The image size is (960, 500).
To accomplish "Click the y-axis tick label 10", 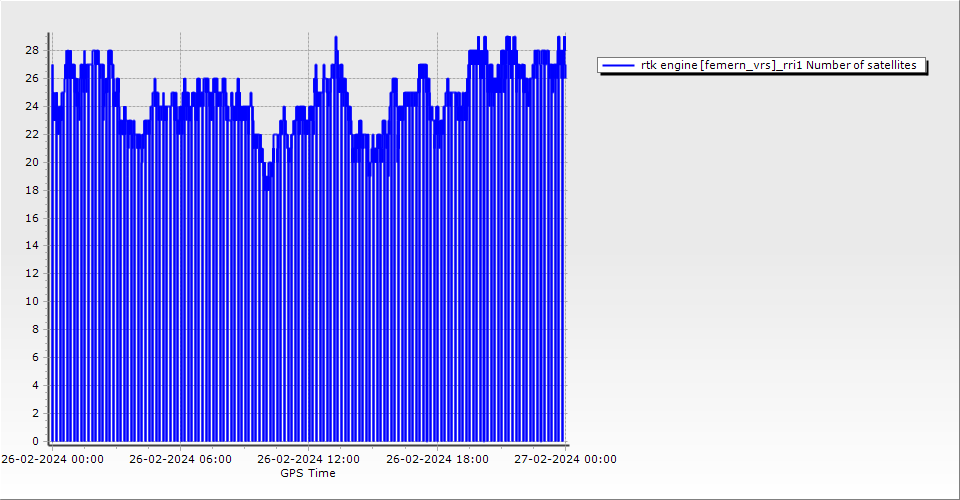I will [x=32, y=301].
